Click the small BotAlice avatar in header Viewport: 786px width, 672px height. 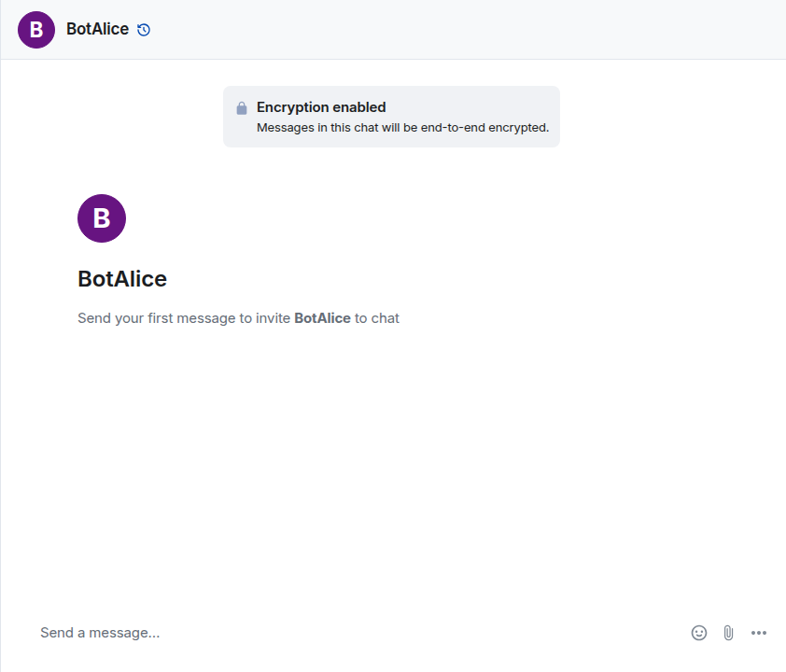(36, 30)
